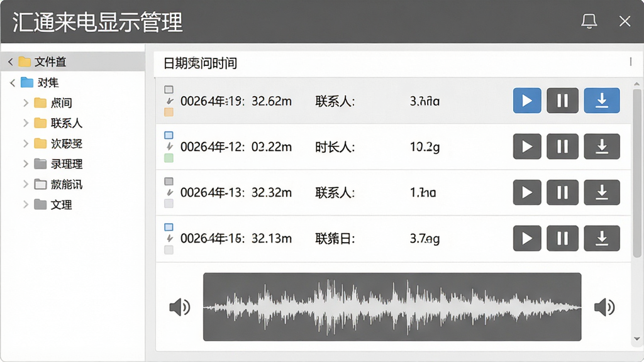Screen dimensions: 644x362
Task: Click the audio waveform display
Action: click(392, 307)
